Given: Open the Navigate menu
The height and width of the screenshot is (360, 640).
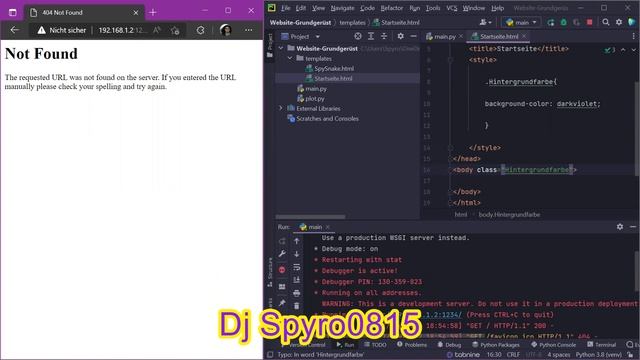Looking at the screenshot, I should click(342, 8).
